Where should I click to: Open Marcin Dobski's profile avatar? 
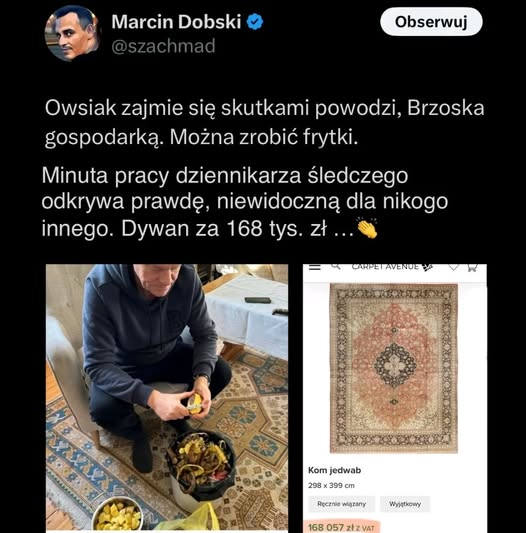pyautogui.click(x=72, y=33)
